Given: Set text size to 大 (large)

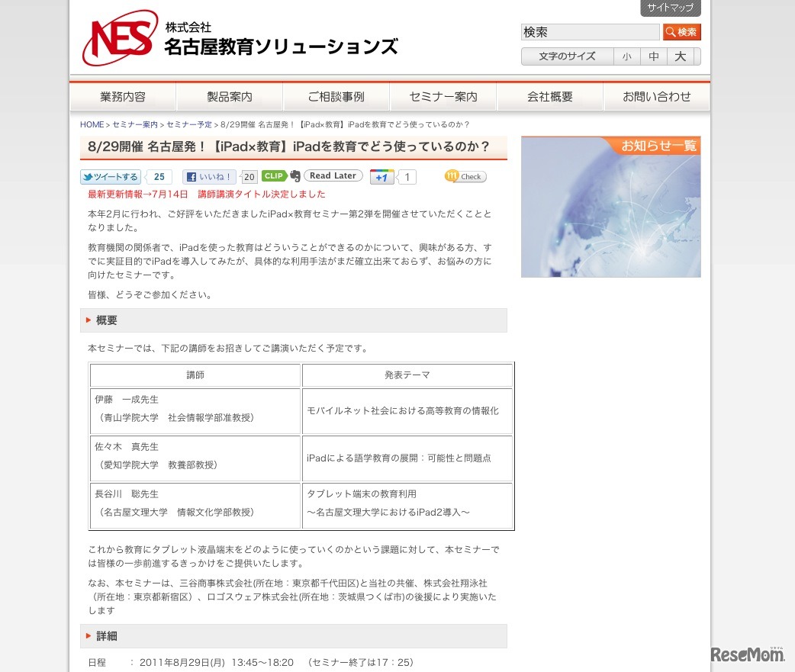Looking at the screenshot, I should 681,56.
